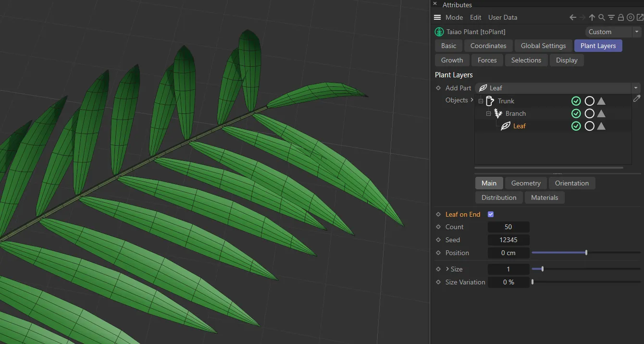Image resolution: width=644 pixels, height=344 pixels.
Task: Select the Leaf icon in the Objects tree
Action: (x=506, y=126)
